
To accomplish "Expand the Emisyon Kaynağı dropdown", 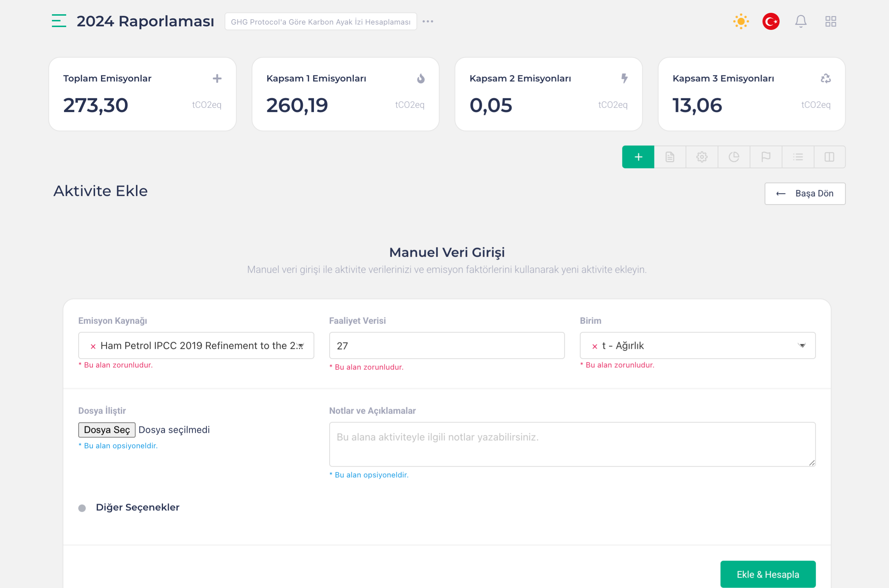I will [x=301, y=345].
